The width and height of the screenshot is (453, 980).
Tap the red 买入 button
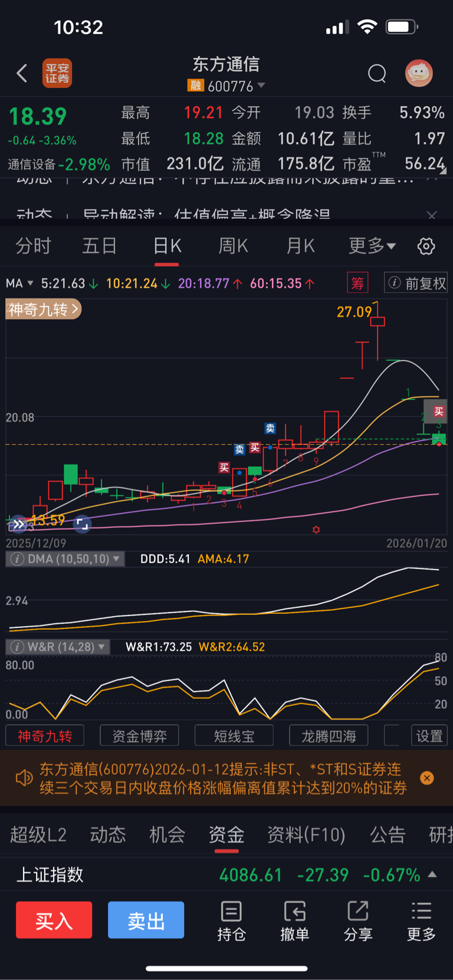(x=54, y=920)
